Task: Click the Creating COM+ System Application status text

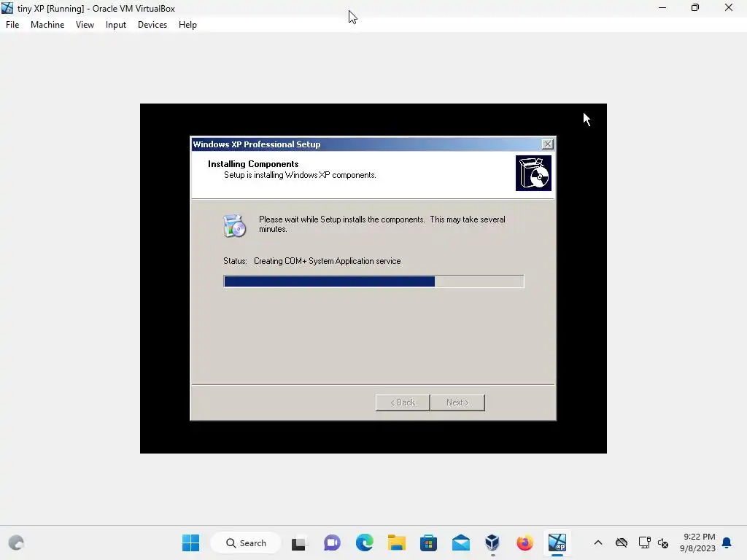Action: coord(328,261)
